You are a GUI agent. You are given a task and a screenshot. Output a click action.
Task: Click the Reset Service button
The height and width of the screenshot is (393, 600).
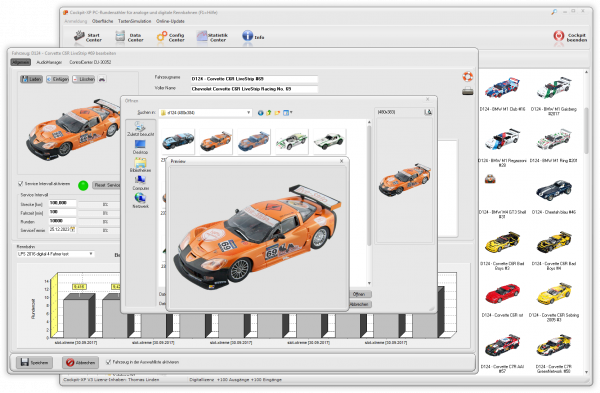click(107, 185)
